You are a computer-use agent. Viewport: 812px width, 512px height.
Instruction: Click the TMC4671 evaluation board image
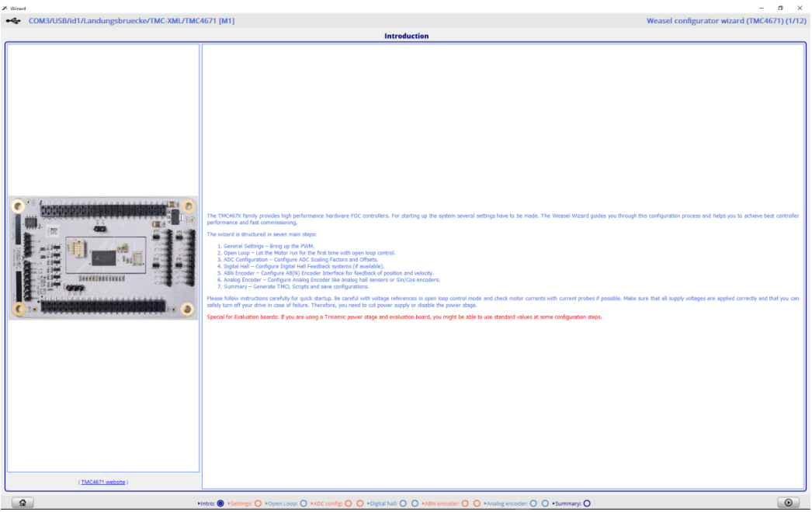[103, 258]
